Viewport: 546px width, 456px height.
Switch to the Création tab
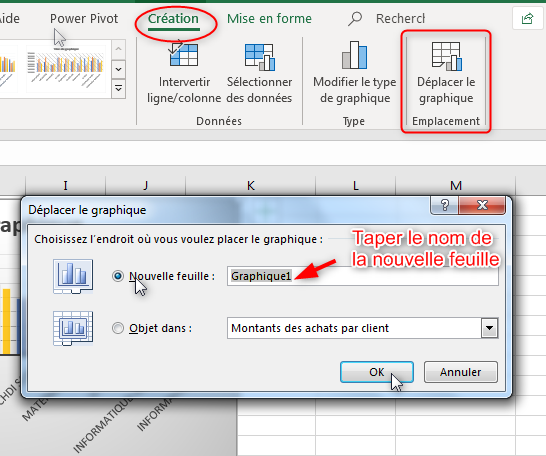coord(173,18)
